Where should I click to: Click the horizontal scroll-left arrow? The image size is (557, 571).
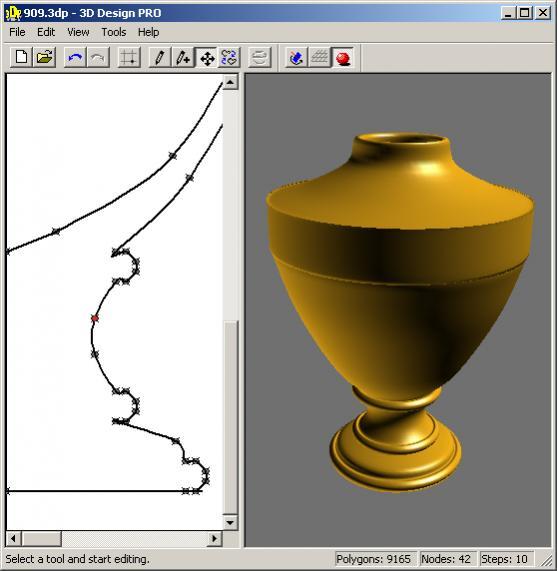click(14, 538)
